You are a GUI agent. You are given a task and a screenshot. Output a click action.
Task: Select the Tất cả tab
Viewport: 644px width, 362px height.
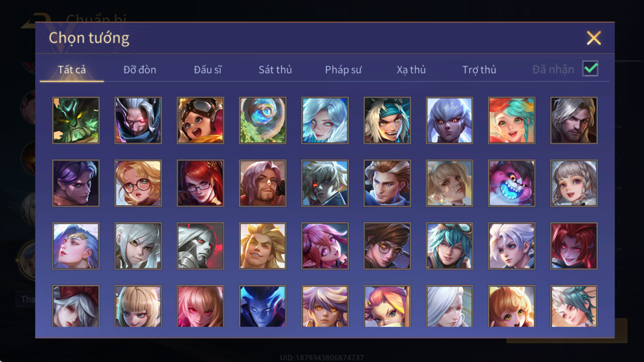click(72, 70)
